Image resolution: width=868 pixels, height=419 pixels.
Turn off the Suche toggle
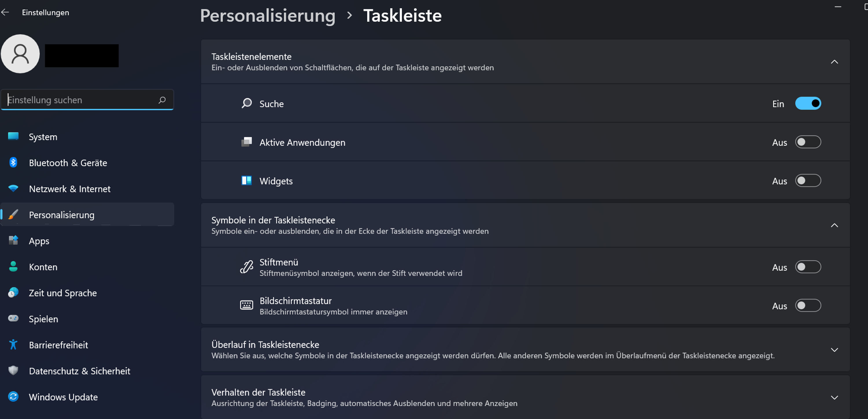(x=808, y=104)
